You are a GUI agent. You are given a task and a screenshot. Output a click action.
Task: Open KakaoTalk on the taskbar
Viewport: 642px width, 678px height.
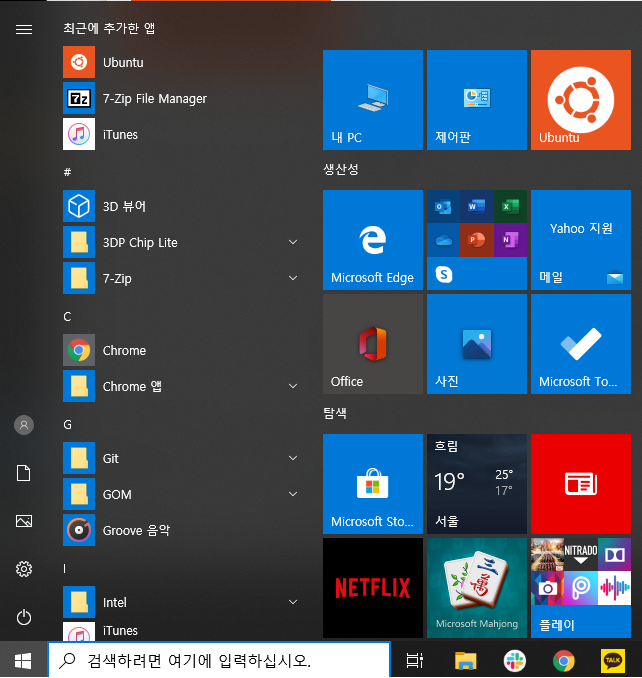coord(613,660)
